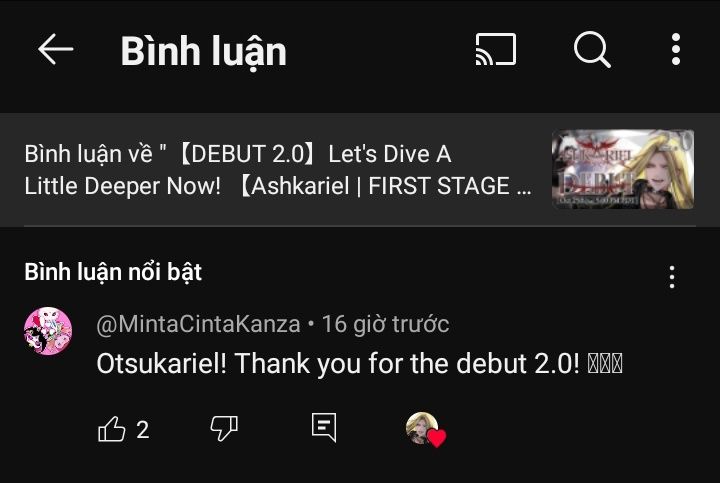Like the comment with thumbs-up icon

tap(111, 429)
